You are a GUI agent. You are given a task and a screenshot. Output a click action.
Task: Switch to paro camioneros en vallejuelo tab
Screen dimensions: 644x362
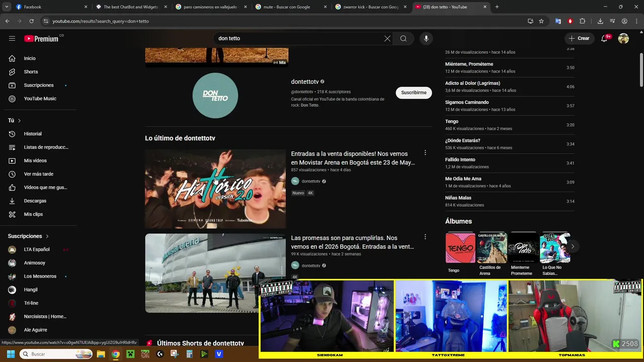click(x=210, y=7)
